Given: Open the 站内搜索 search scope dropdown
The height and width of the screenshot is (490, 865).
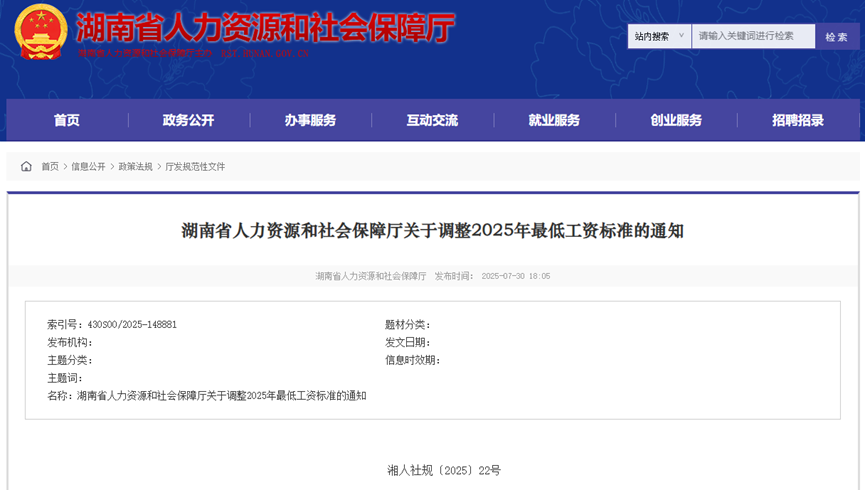Looking at the screenshot, I should (x=659, y=36).
